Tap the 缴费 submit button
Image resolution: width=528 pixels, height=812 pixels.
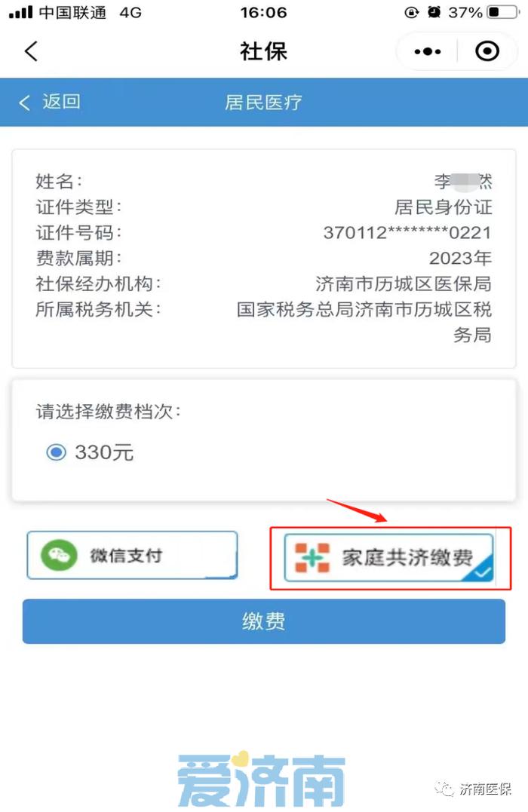tap(264, 621)
